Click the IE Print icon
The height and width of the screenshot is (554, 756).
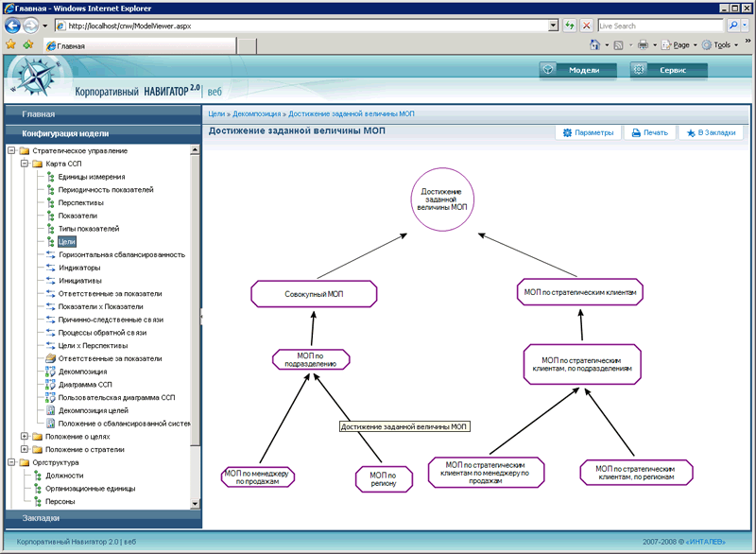pyautogui.click(x=643, y=44)
